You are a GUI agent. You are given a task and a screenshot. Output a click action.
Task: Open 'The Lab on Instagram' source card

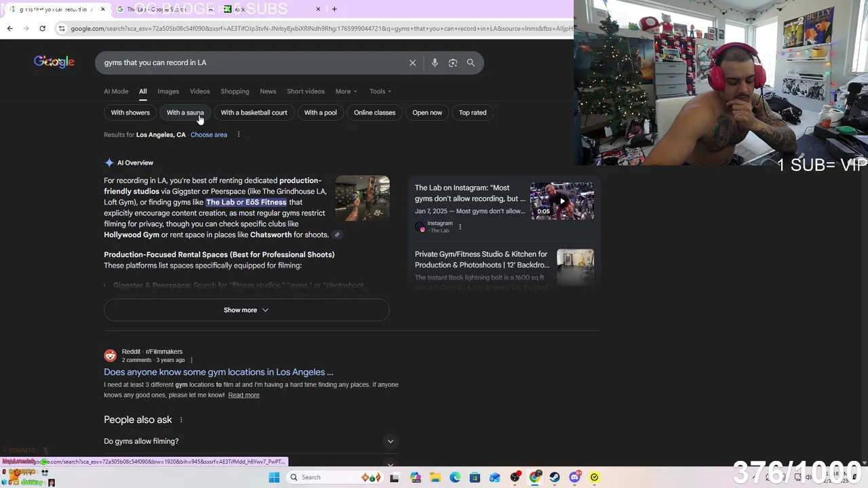[470, 193]
